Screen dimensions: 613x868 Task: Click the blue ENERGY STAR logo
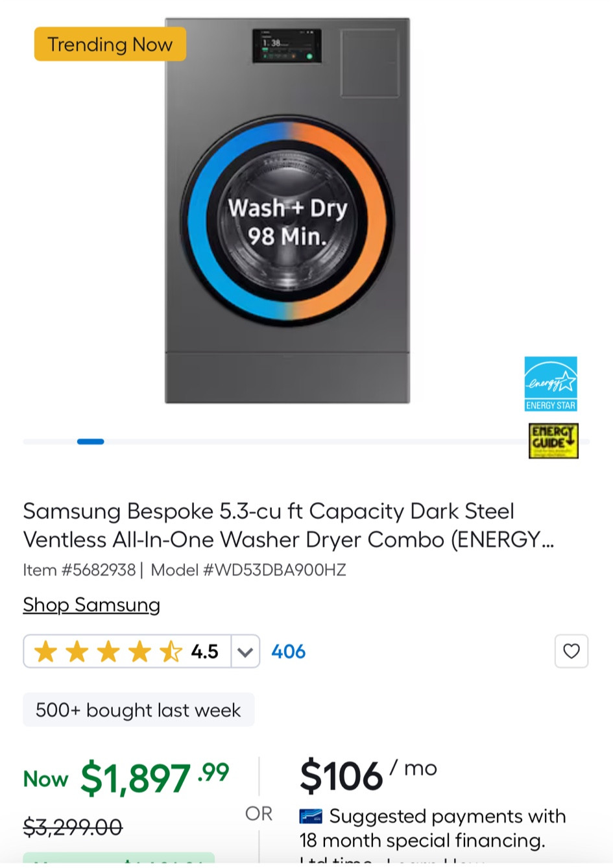(551, 383)
